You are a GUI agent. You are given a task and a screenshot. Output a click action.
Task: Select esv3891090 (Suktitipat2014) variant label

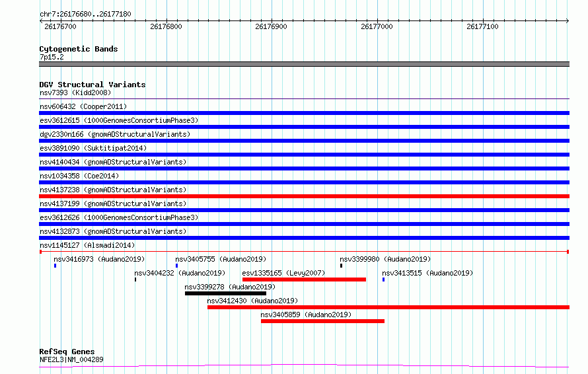coord(93,148)
